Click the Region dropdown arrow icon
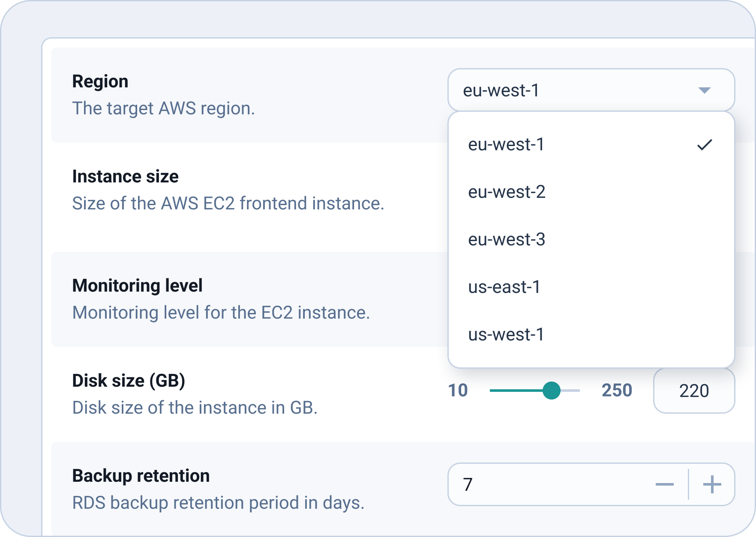 704,90
